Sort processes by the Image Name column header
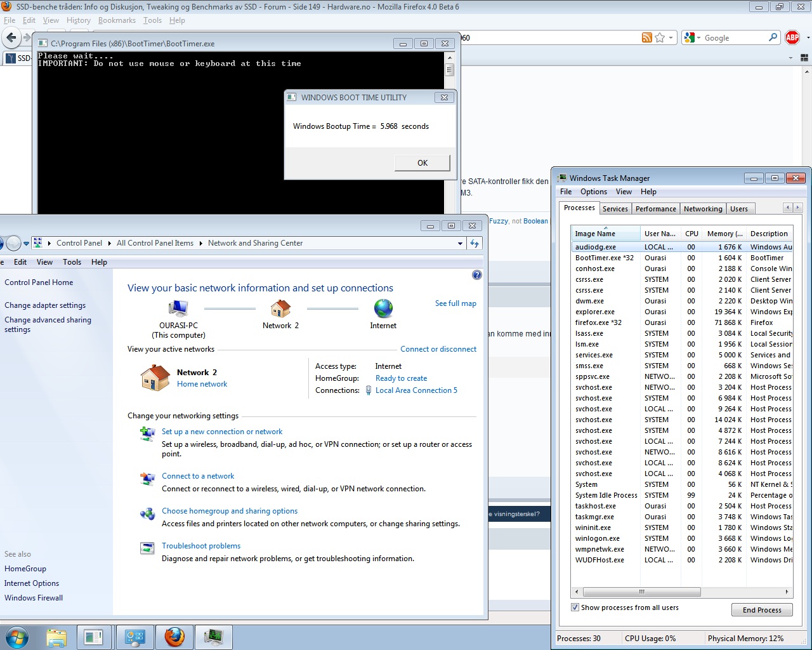The image size is (812, 650). [605, 234]
